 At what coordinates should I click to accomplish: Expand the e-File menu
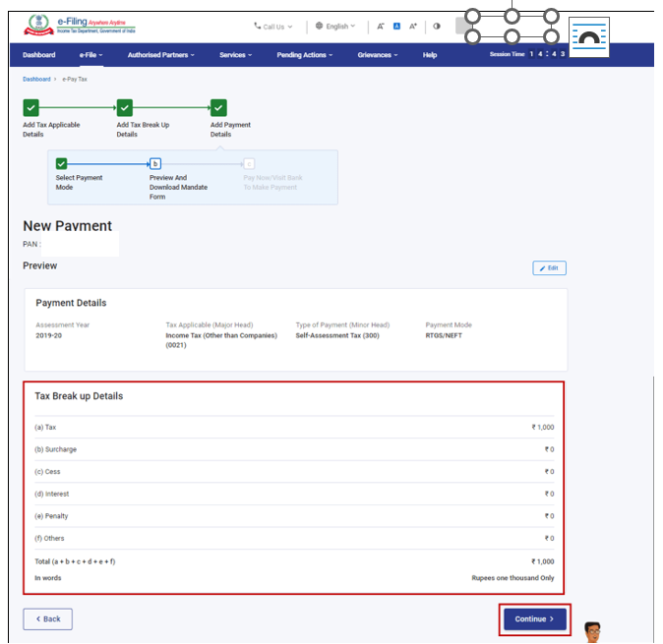(x=91, y=55)
